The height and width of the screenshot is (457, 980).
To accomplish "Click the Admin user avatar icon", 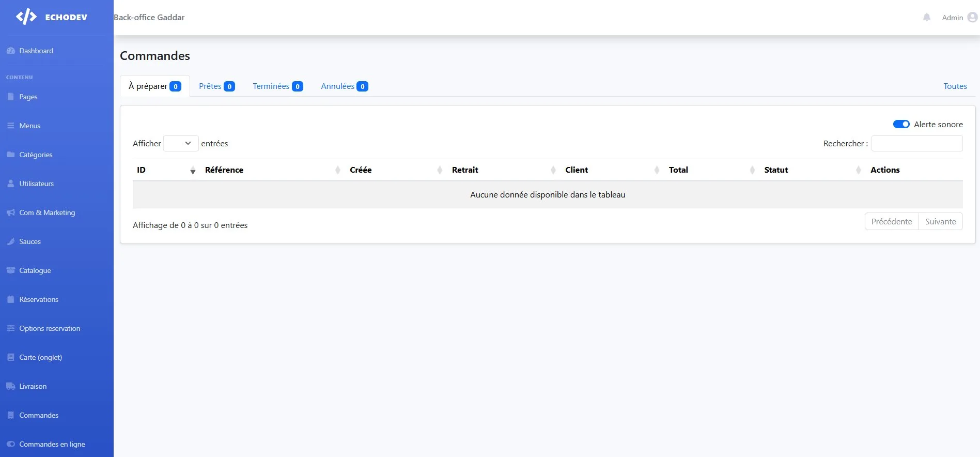I will click(x=972, y=17).
